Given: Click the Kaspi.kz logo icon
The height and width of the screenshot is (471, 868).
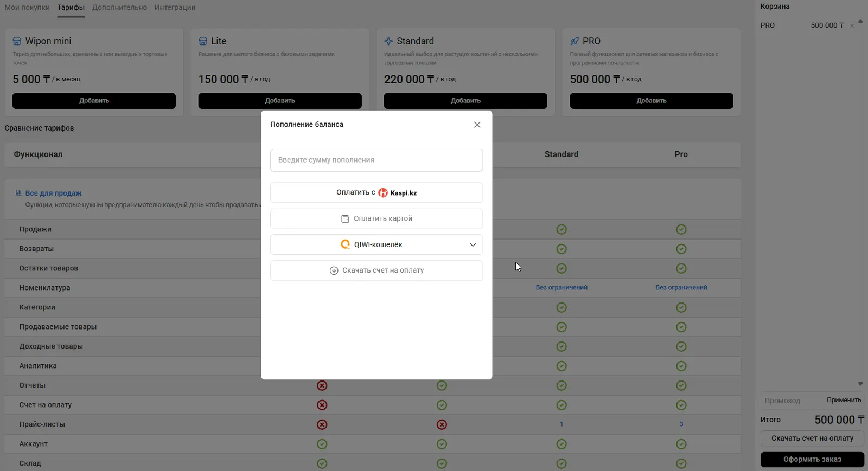Looking at the screenshot, I should coord(383,193).
